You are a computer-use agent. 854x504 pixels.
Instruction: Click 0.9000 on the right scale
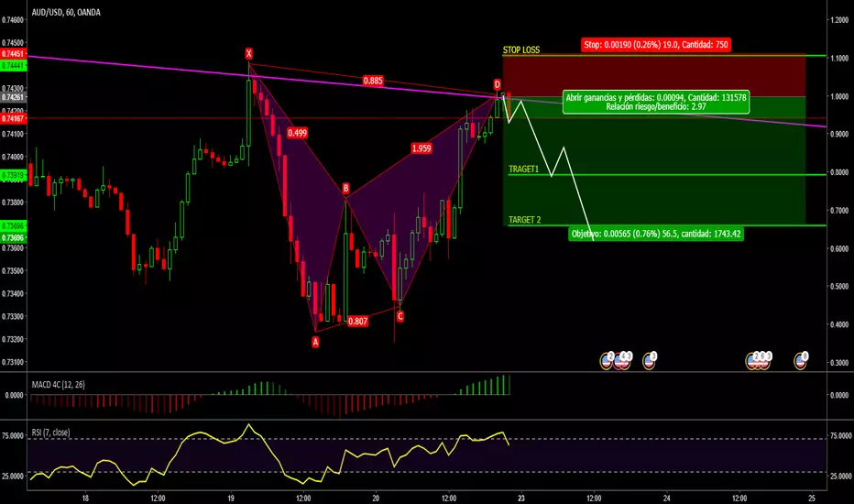(x=839, y=134)
